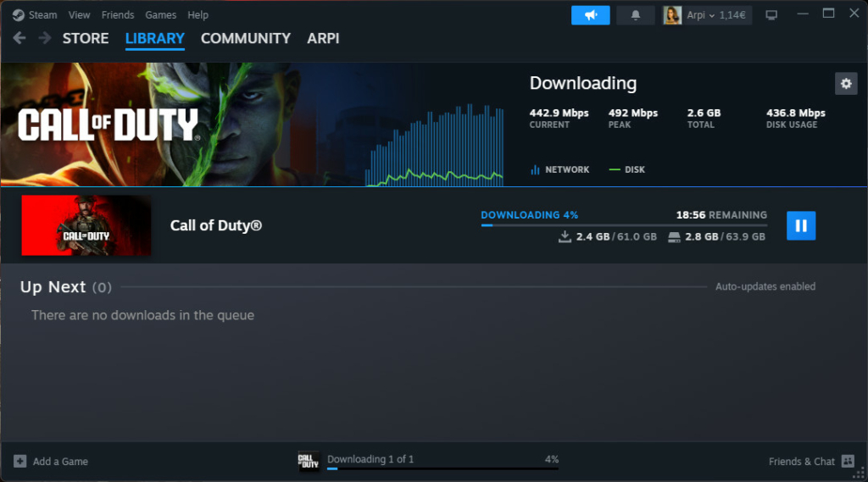The image size is (868, 482).
Task: Go forward with the right arrow
Action: pyautogui.click(x=44, y=38)
